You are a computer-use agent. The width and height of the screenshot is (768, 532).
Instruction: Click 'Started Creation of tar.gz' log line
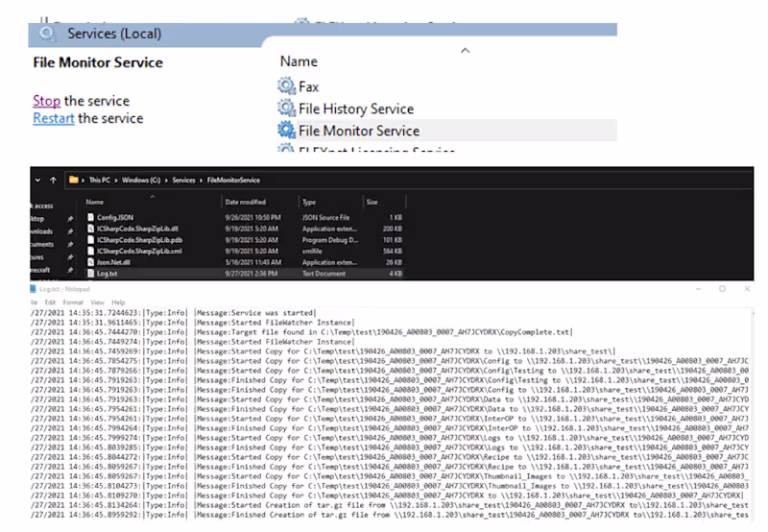390,505
